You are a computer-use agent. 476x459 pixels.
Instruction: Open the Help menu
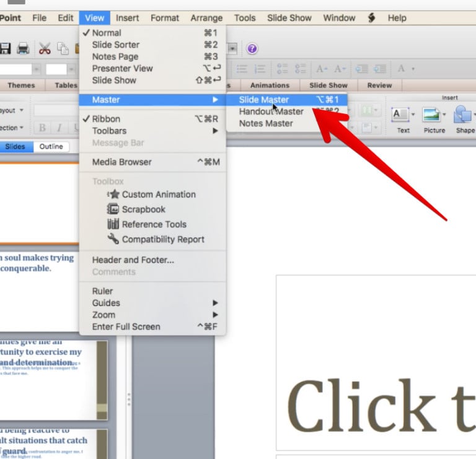(397, 18)
